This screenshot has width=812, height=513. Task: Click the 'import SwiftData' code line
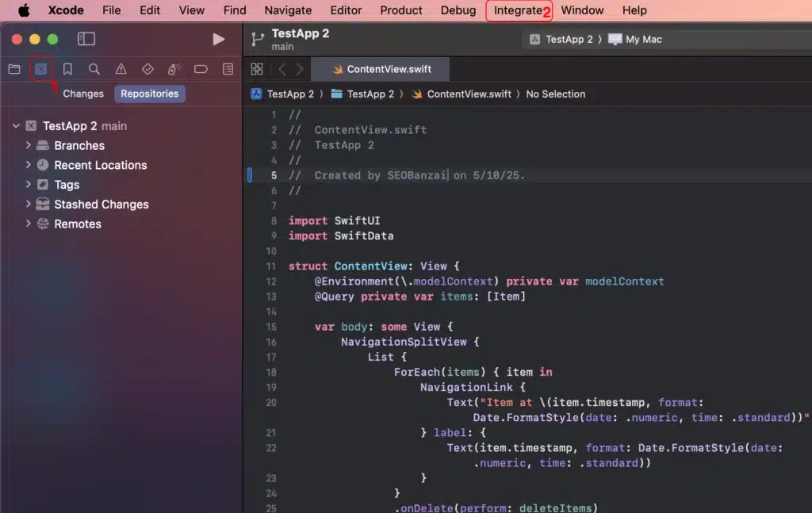[341, 236]
